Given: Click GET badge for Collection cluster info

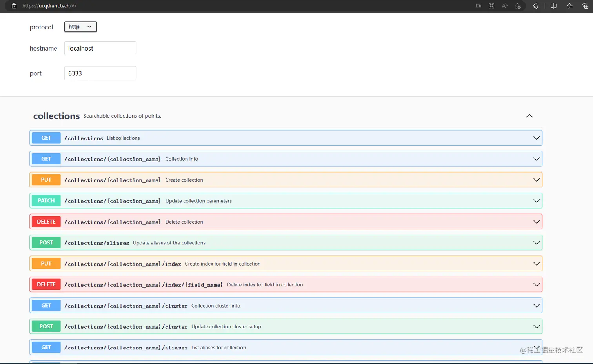Looking at the screenshot, I should pos(46,306).
